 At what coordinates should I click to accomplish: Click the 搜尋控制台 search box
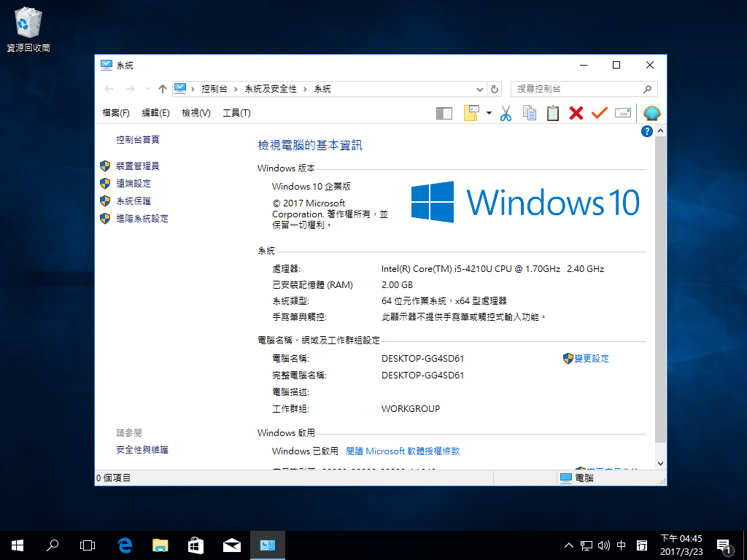[576, 89]
